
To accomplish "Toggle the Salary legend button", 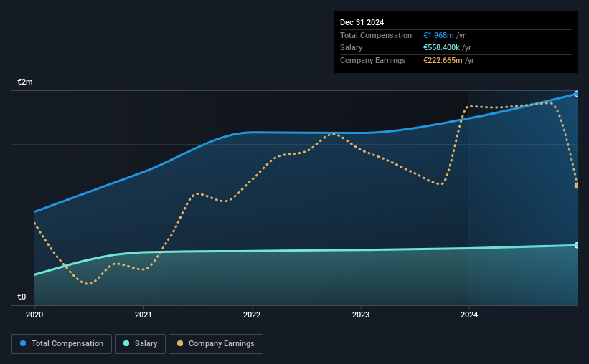I will click(x=140, y=344).
